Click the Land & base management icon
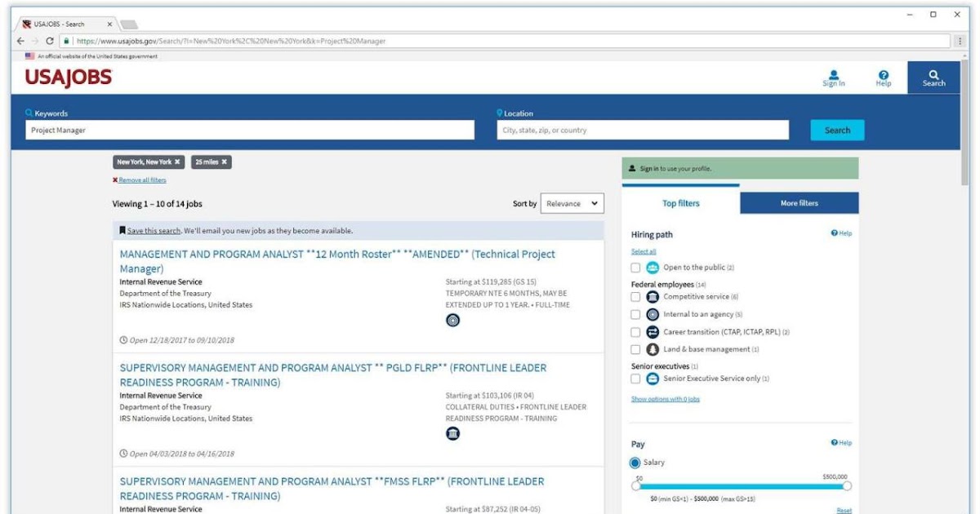980x514 pixels. 653,349
